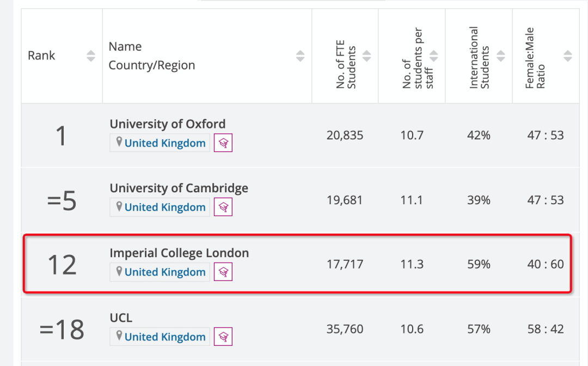Sort by students per staff arrows
The image size is (588, 366).
click(x=434, y=56)
